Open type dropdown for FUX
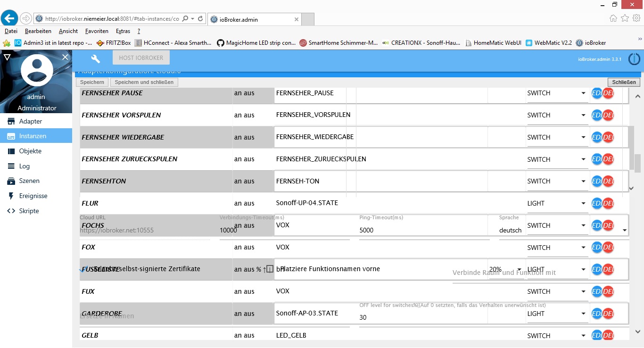Viewport: 644px width, 348px height. [557, 291]
